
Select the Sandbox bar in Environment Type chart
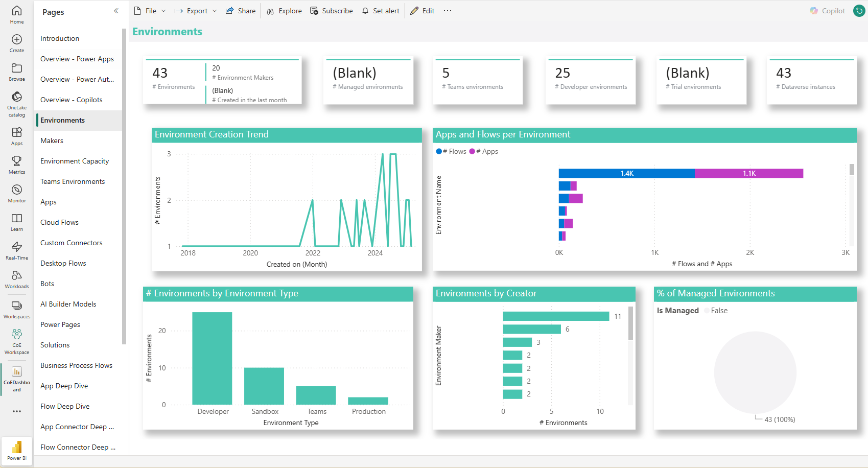[264, 386]
